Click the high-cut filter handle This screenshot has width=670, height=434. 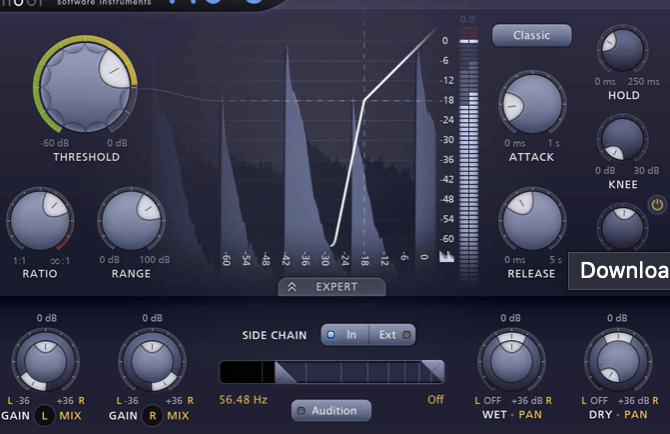point(433,372)
